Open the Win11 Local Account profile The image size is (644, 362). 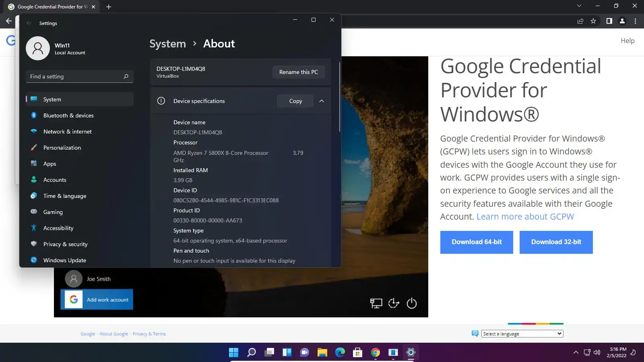click(x=56, y=48)
